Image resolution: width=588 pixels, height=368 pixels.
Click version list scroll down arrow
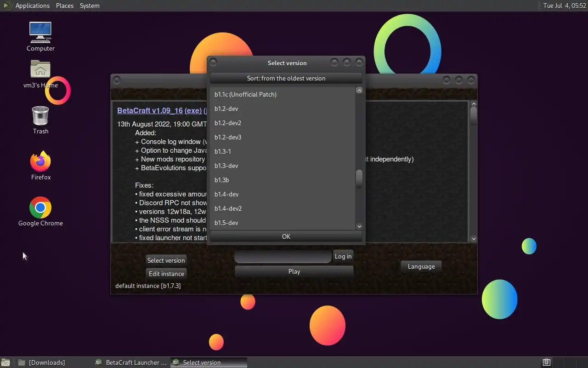359,226
